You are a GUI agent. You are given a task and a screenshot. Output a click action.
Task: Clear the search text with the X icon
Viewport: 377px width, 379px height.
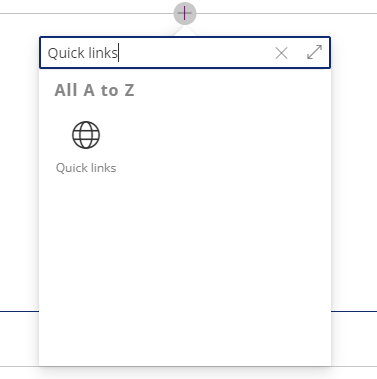pos(281,53)
